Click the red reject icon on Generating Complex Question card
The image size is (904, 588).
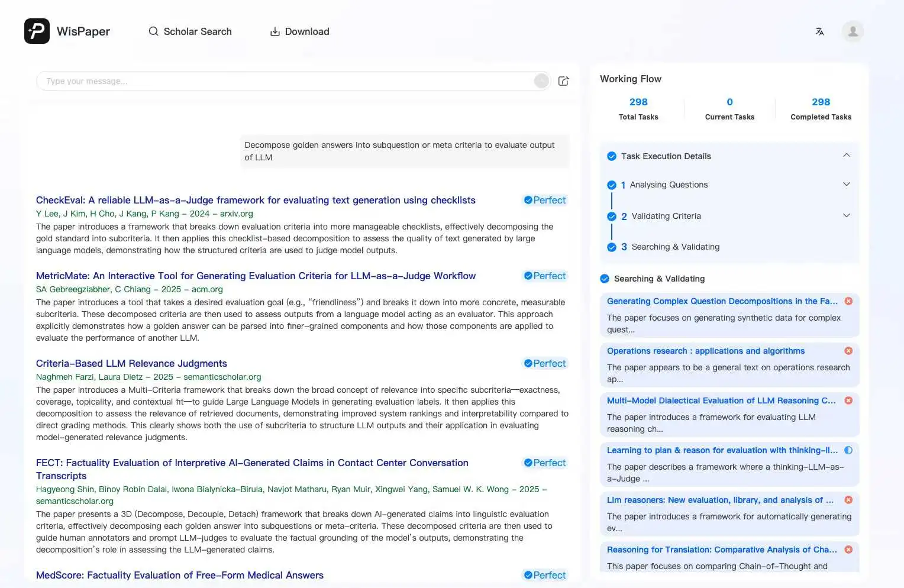point(848,301)
